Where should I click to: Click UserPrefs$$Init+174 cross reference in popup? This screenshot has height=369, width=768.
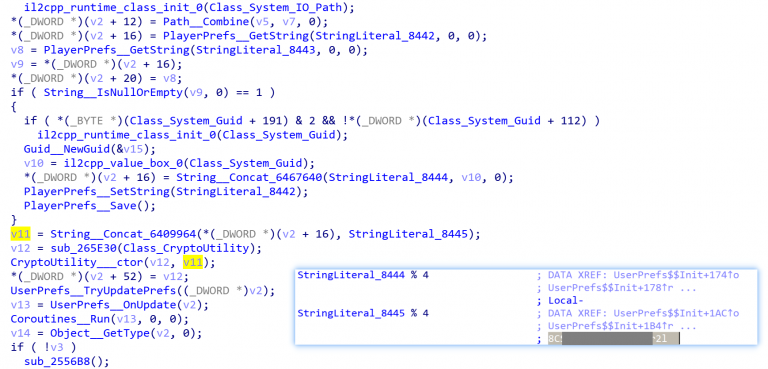click(x=676, y=275)
